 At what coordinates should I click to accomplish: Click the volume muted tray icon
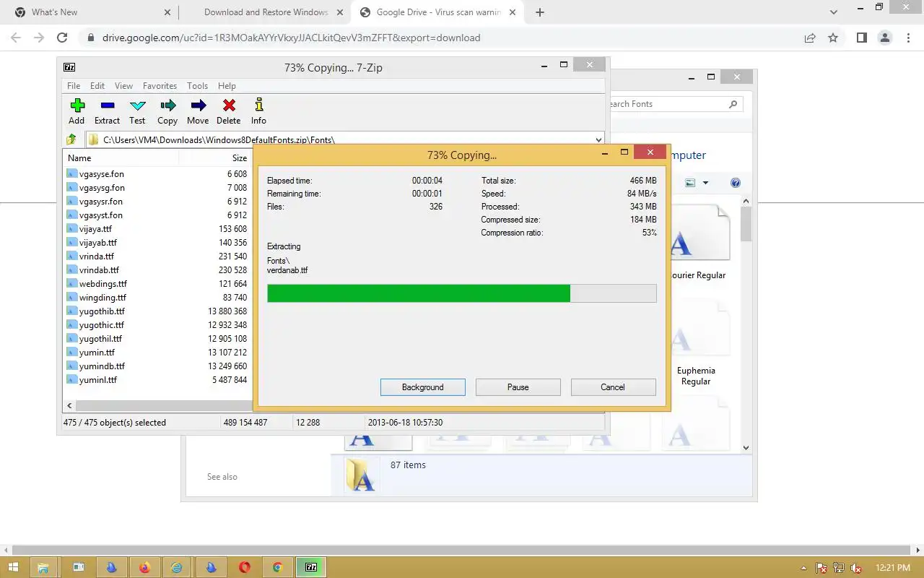point(856,568)
